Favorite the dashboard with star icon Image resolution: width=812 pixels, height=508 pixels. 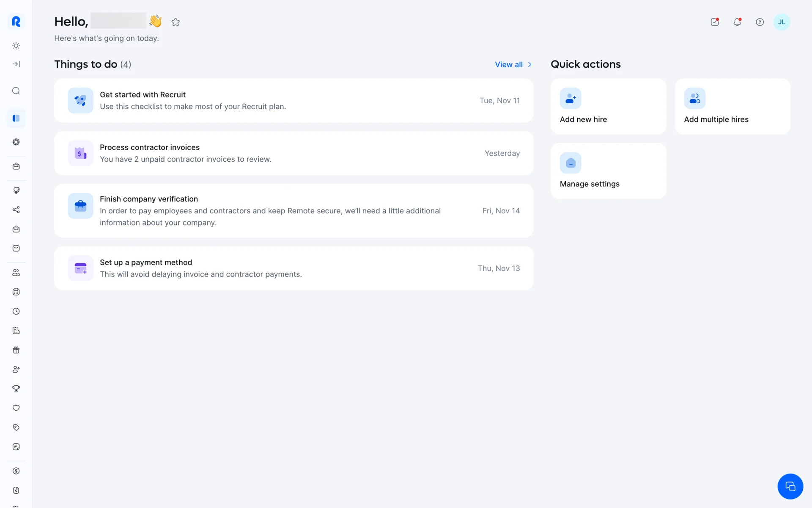point(176,22)
